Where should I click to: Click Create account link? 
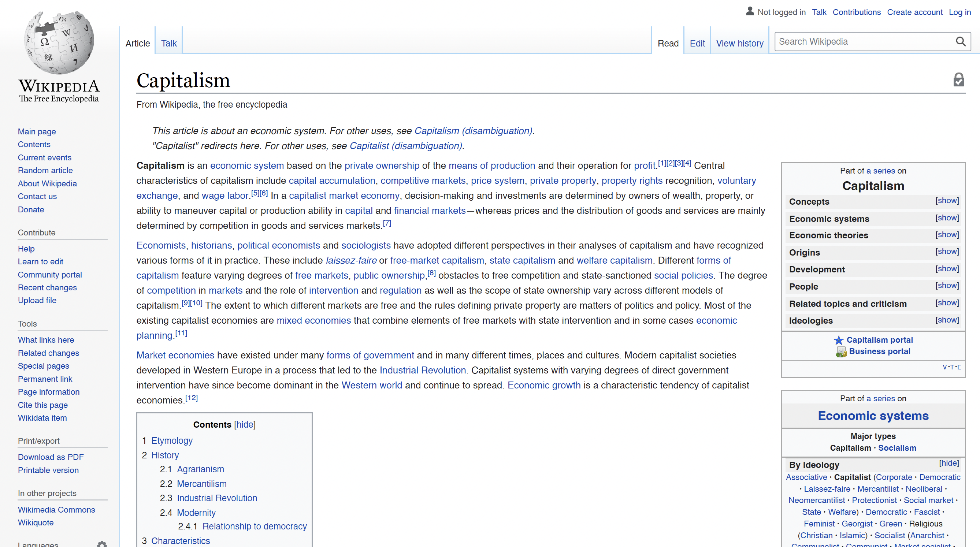[914, 12]
